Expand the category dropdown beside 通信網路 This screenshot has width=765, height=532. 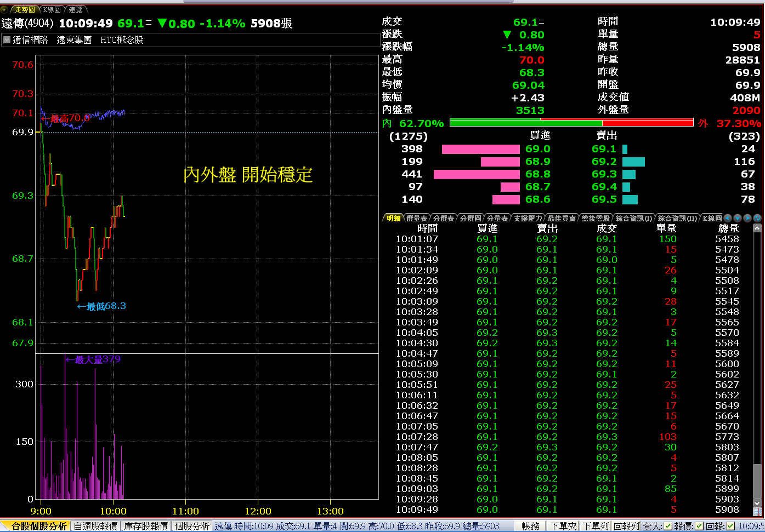coord(7,40)
